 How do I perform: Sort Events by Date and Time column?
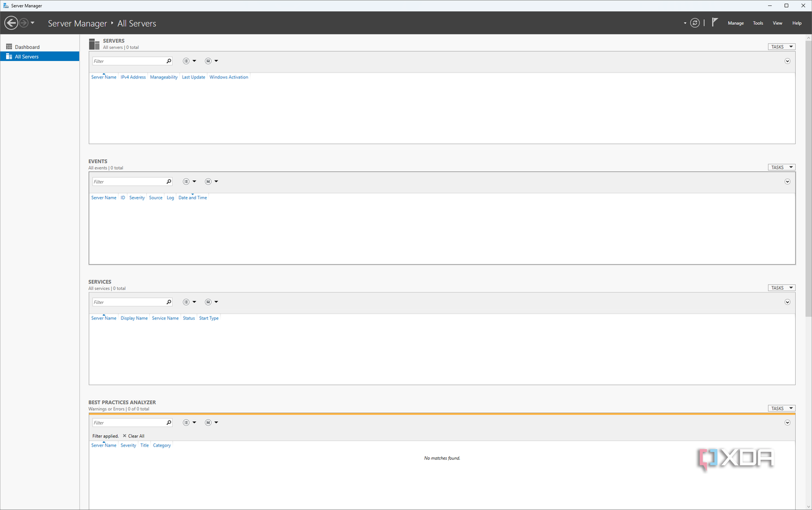193,198
